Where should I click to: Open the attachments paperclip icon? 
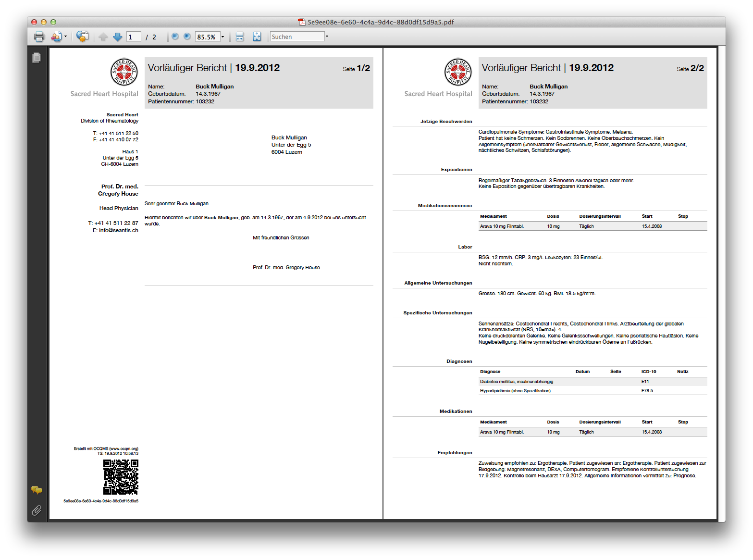tap(37, 510)
